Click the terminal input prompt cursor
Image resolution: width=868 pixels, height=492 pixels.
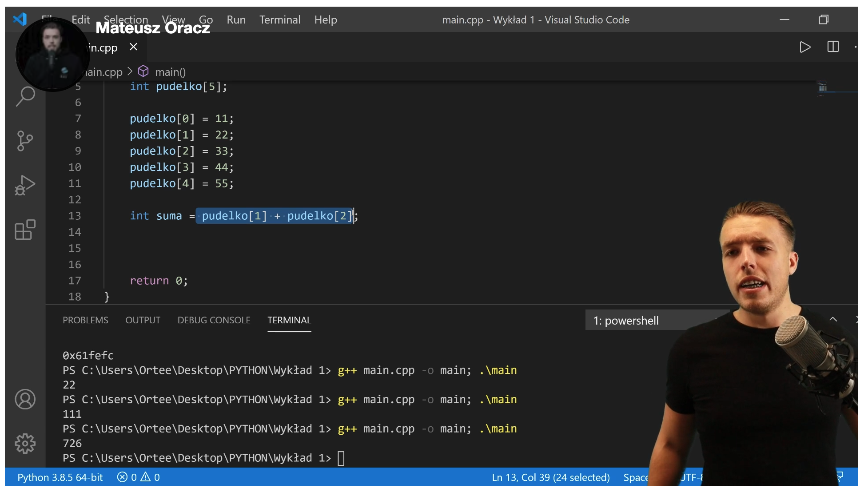coord(341,458)
